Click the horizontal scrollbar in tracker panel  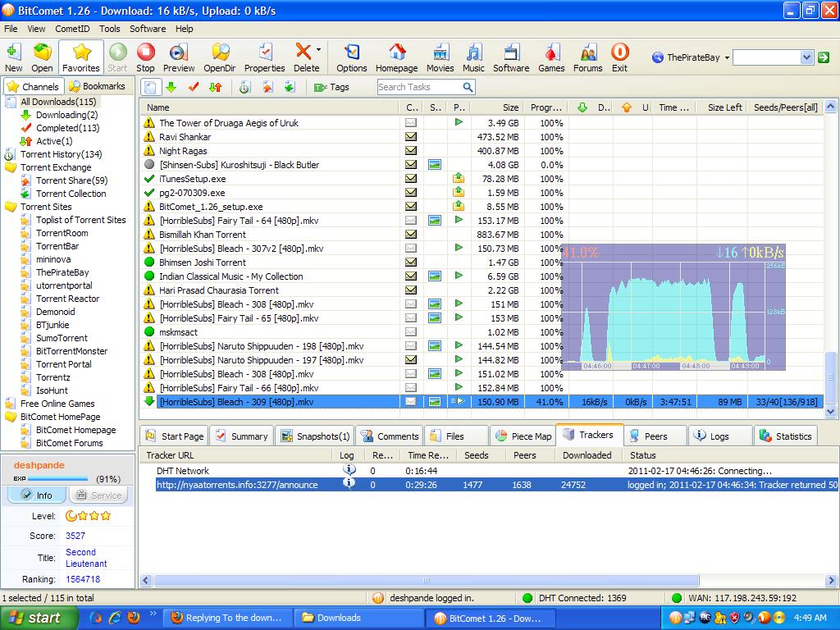[427, 580]
